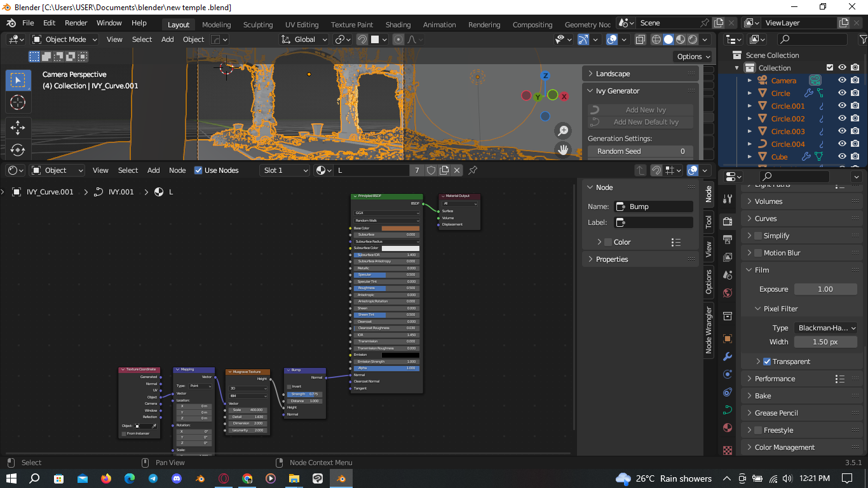
Task: Hide Camera in viewport with eye icon
Action: pyautogui.click(x=842, y=81)
